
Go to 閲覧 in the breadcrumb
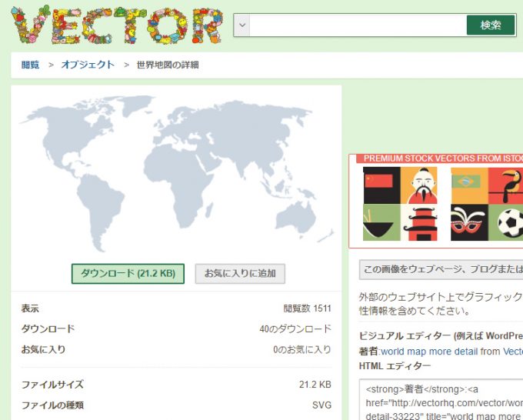pos(30,65)
